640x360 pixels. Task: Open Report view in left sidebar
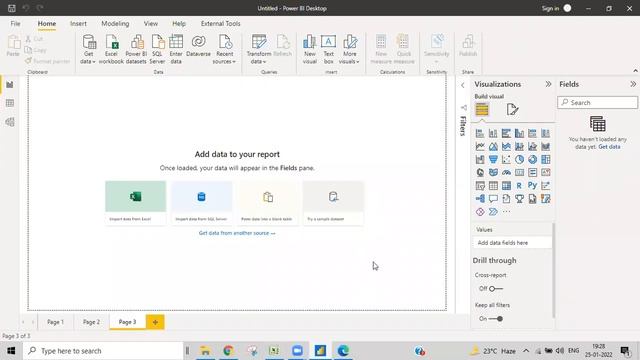tap(10, 84)
